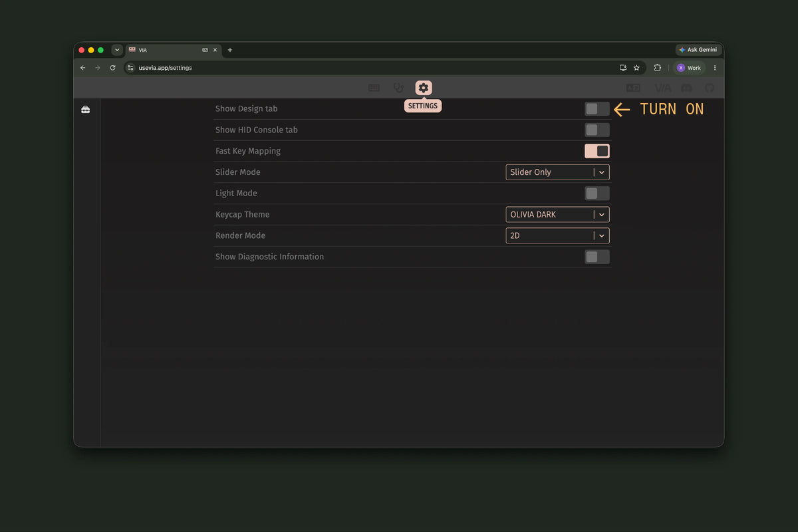The height and width of the screenshot is (532, 798).
Task: Click the Show Design tab label
Action: tap(247, 108)
